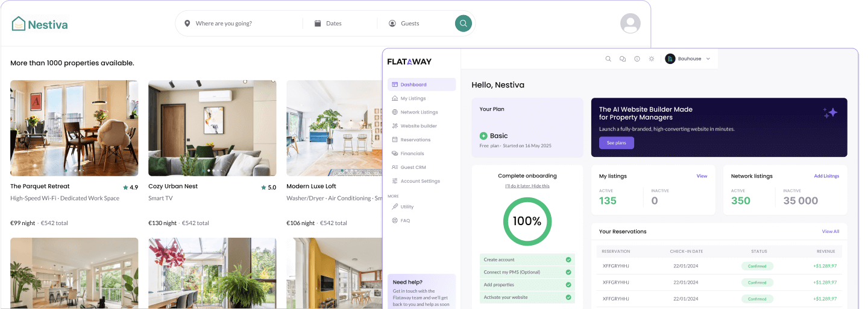Click the €99 night price

(x=23, y=223)
